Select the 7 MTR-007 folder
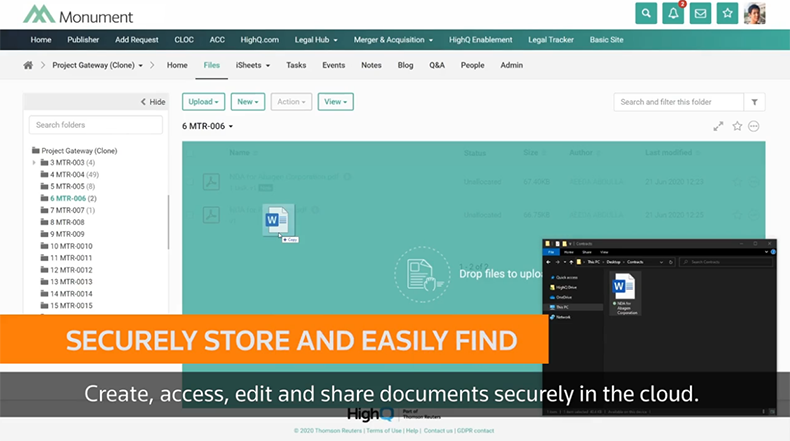The height and width of the screenshot is (441, 790). [x=70, y=210]
